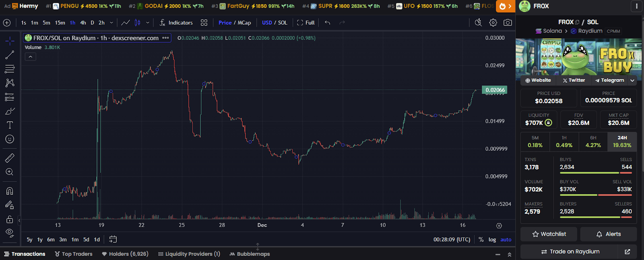Toggle stay in drawing mode

point(10,205)
